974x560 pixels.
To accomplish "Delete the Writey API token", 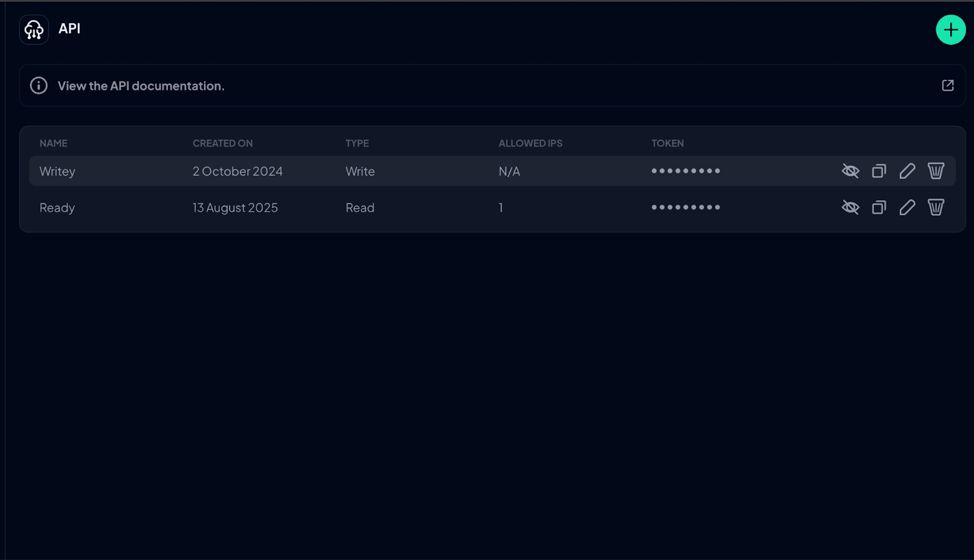I will point(936,171).
